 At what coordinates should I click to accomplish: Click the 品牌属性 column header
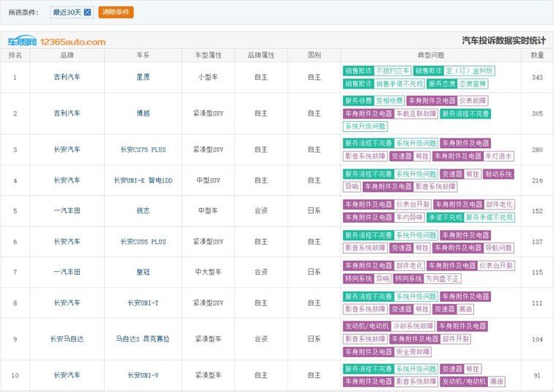point(261,55)
